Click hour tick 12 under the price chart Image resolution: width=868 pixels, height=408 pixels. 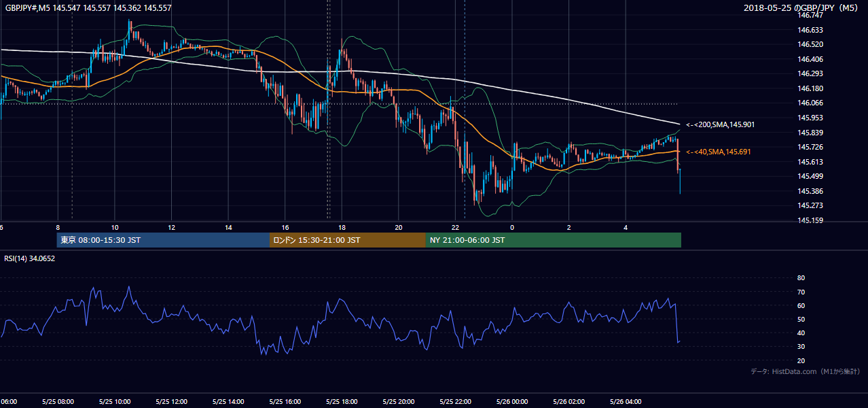pos(171,227)
